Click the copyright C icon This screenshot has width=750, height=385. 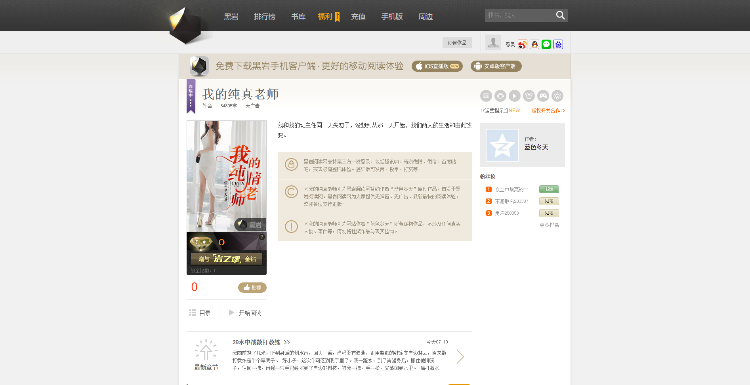click(x=291, y=192)
